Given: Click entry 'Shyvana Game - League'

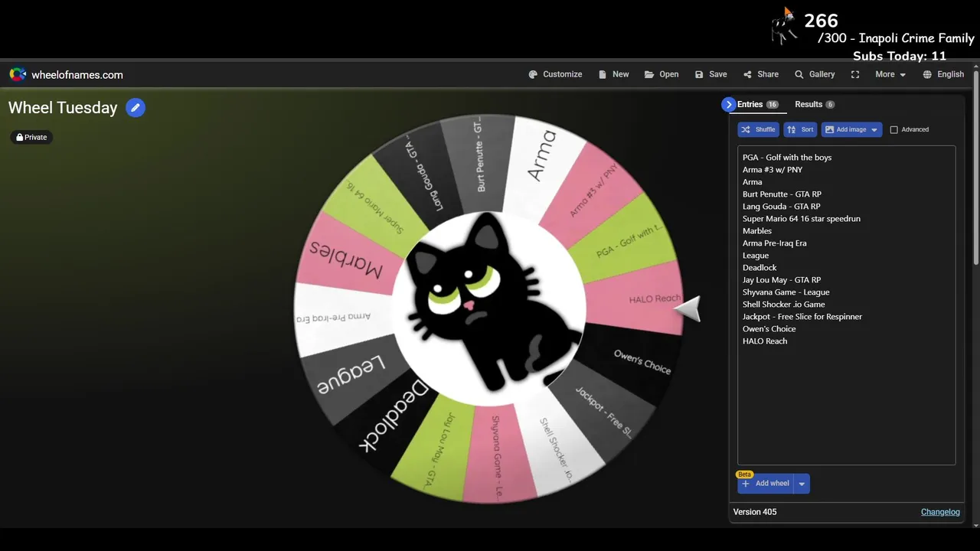Looking at the screenshot, I should coord(786,292).
